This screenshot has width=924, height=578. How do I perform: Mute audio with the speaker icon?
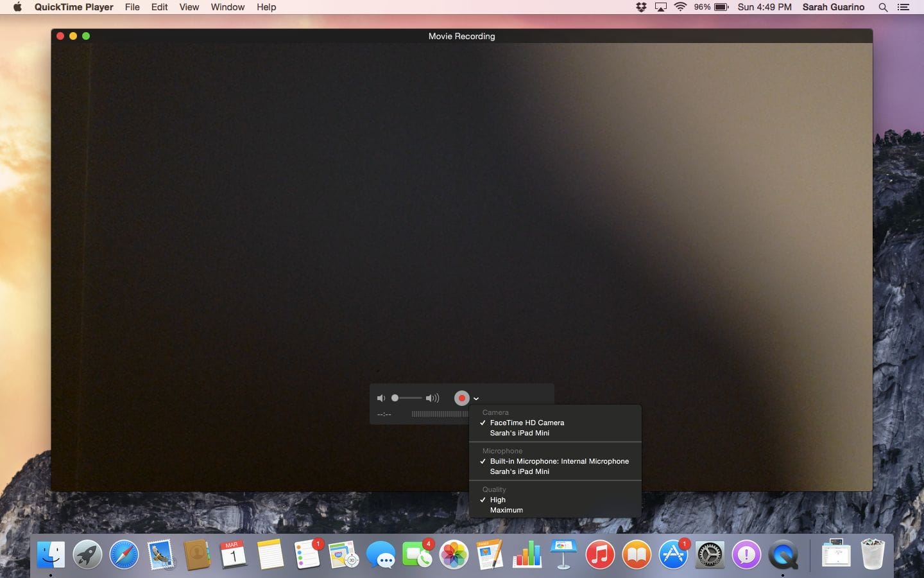tap(381, 398)
